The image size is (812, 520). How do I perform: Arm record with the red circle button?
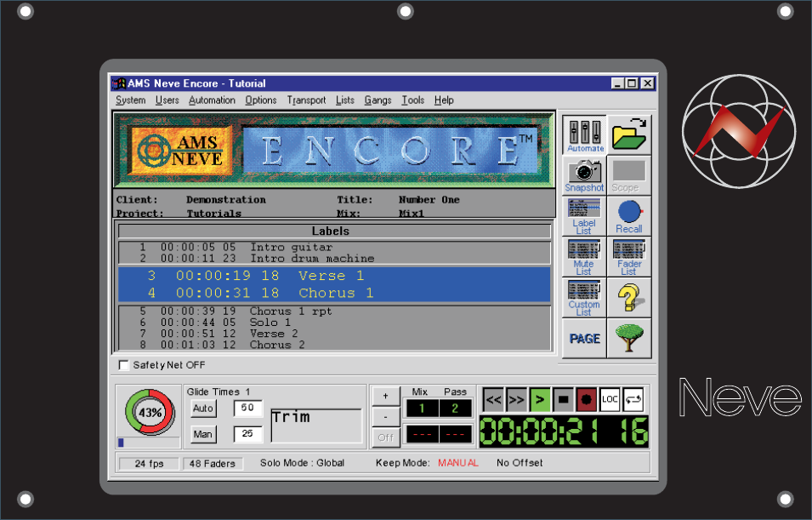click(586, 400)
